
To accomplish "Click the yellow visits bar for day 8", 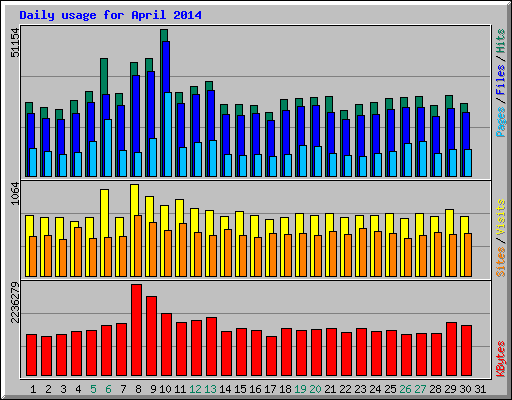I will [x=134, y=199].
